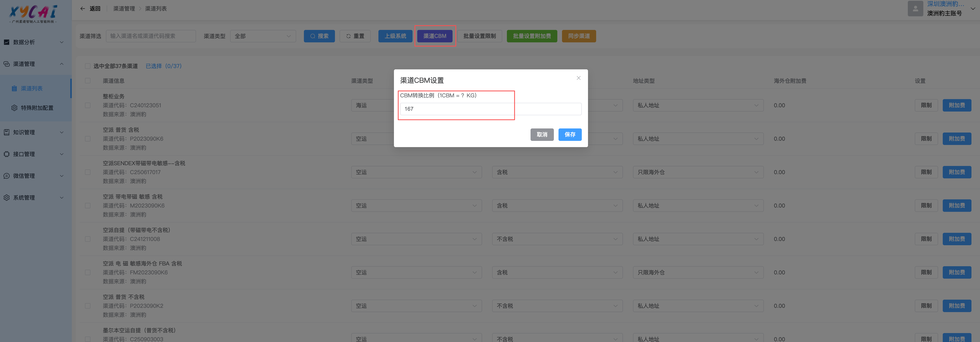The width and height of the screenshot is (980, 342).
Task: Click 渠道管理 in the breadcrumb
Action: 124,8
